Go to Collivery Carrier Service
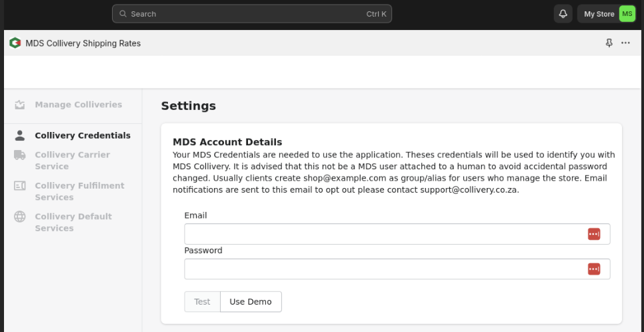Image resolution: width=644 pixels, height=332 pixels. coord(72,160)
